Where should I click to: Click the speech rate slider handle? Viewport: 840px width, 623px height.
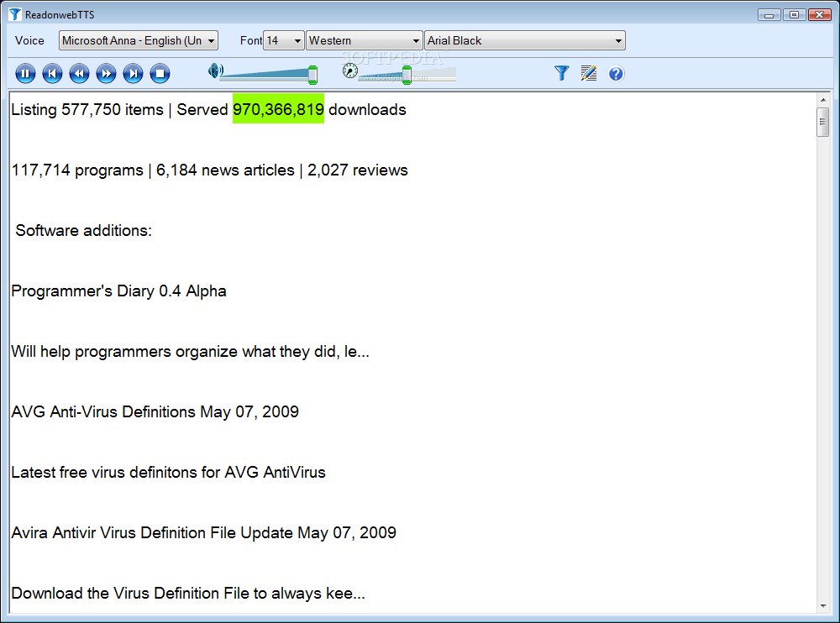click(407, 75)
